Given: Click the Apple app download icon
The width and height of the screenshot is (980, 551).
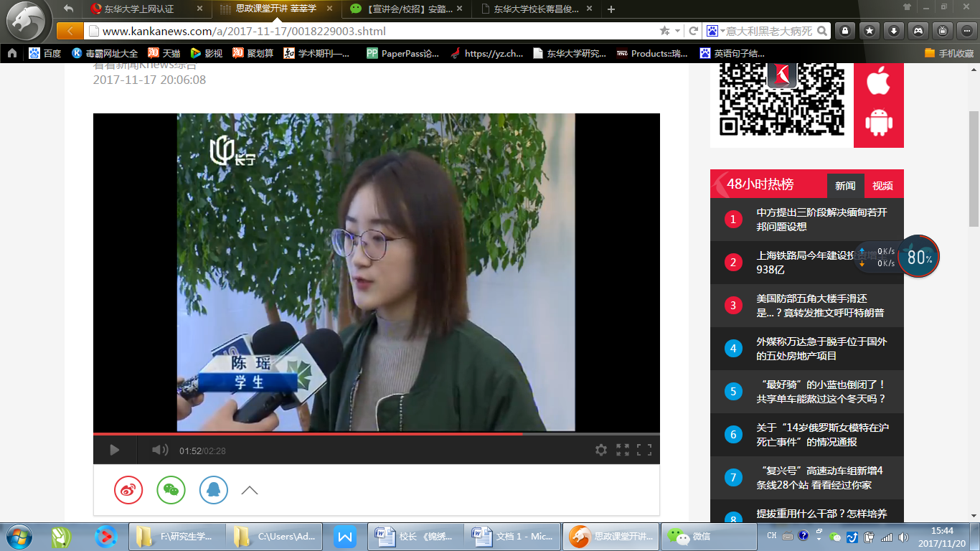Looking at the screenshot, I should tap(878, 81).
